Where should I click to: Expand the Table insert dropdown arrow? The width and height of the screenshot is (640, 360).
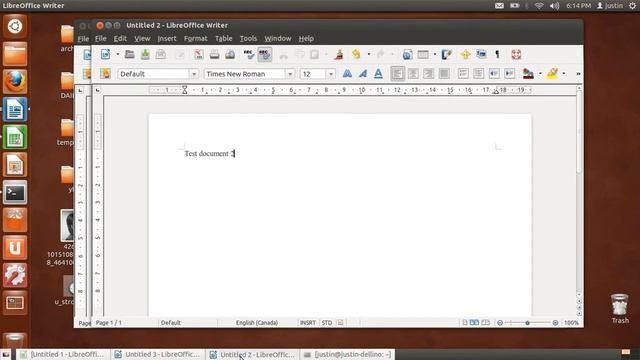[x=435, y=54]
